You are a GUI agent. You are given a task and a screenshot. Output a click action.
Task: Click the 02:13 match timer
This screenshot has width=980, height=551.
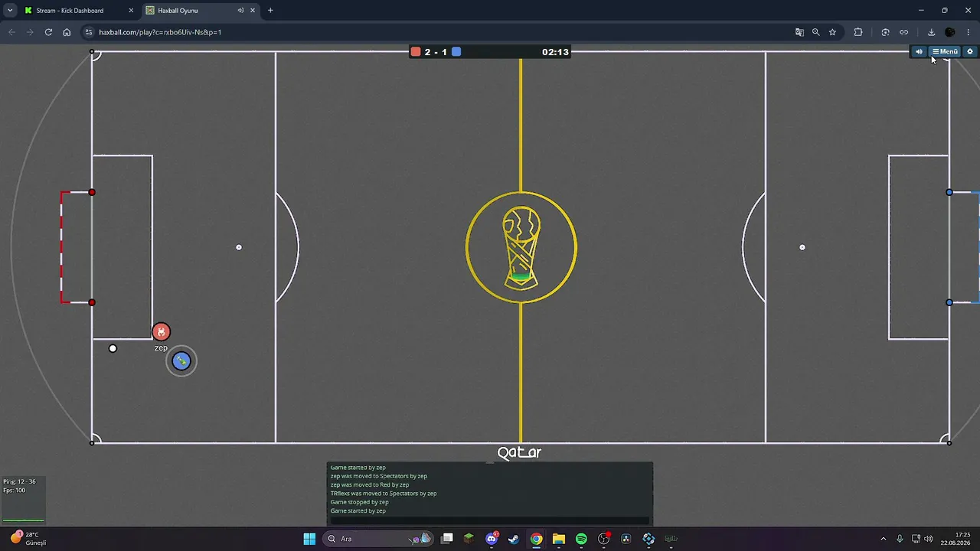pyautogui.click(x=555, y=52)
